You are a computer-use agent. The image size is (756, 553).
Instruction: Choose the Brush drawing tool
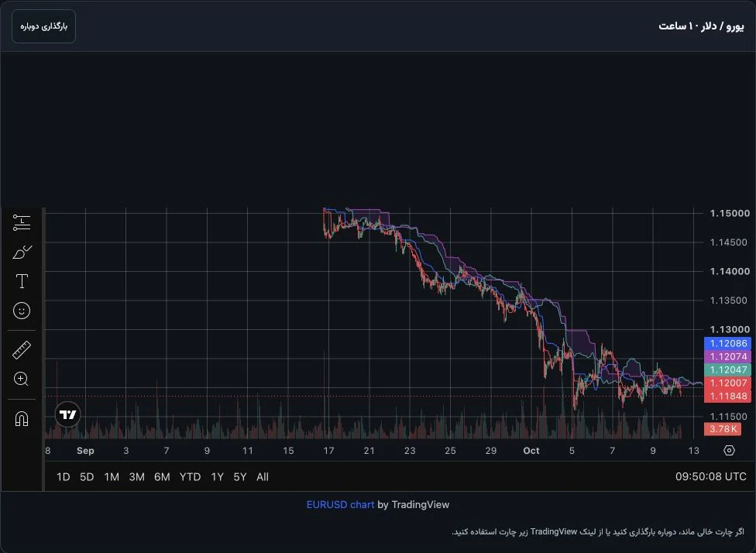[22, 252]
